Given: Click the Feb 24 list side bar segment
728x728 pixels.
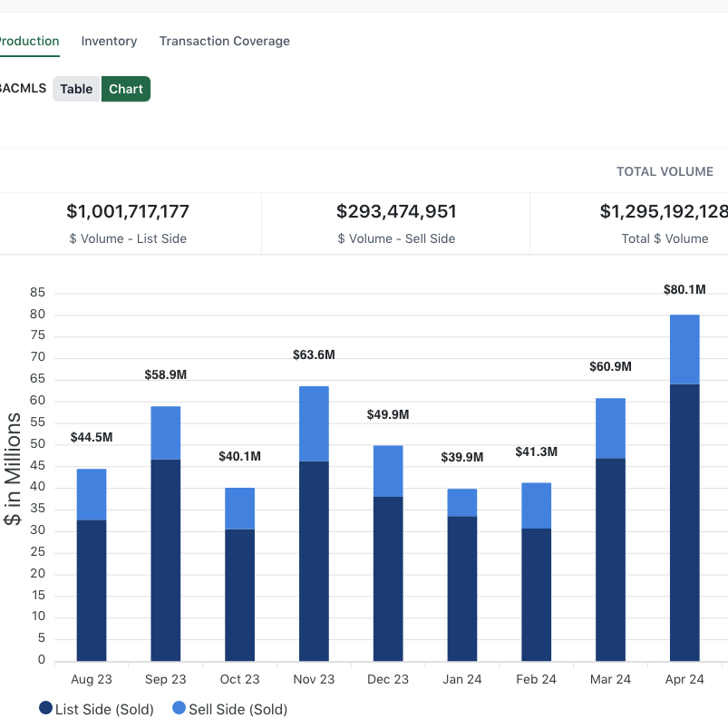Looking at the screenshot, I should point(536,595).
